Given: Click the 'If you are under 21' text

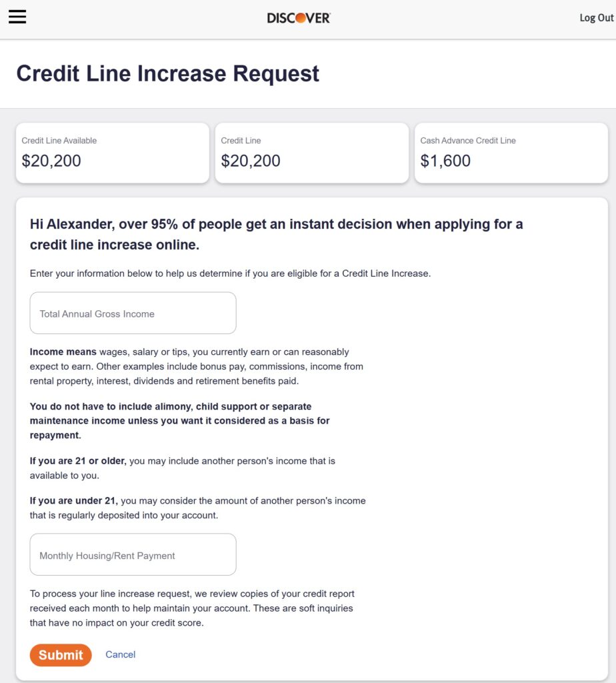Looking at the screenshot, I should (x=197, y=508).
